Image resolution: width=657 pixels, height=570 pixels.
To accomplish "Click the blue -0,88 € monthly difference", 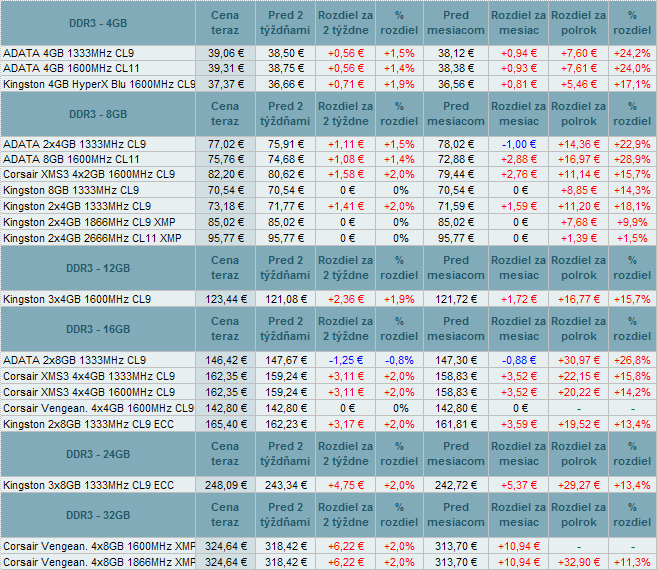I will 519,360.
